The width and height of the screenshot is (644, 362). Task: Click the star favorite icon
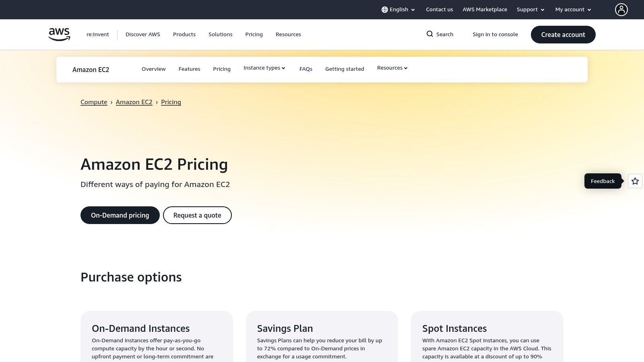point(635,181)
